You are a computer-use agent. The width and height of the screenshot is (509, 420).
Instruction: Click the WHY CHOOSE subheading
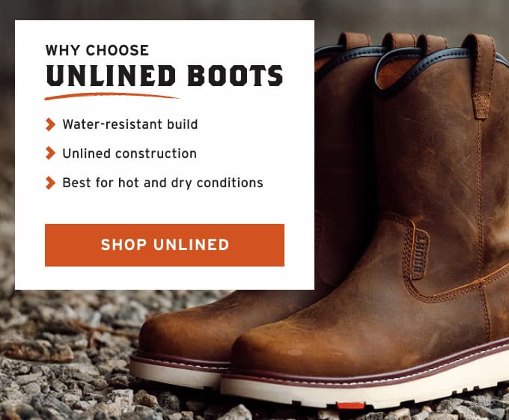97,50
